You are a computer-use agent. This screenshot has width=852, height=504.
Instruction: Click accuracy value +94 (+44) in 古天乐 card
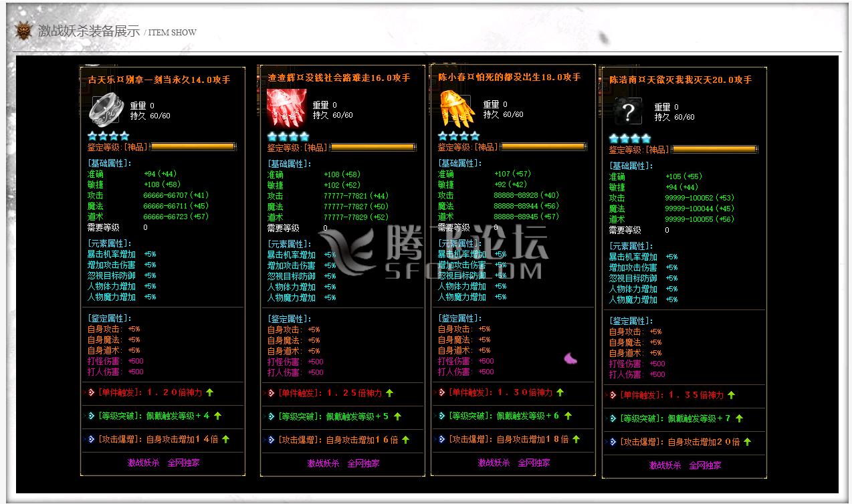click(x=160, y=174)
